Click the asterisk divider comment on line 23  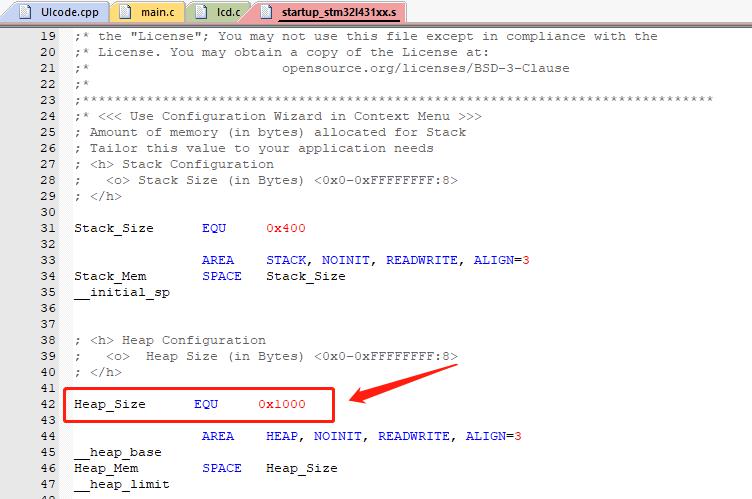pos(394,100)
